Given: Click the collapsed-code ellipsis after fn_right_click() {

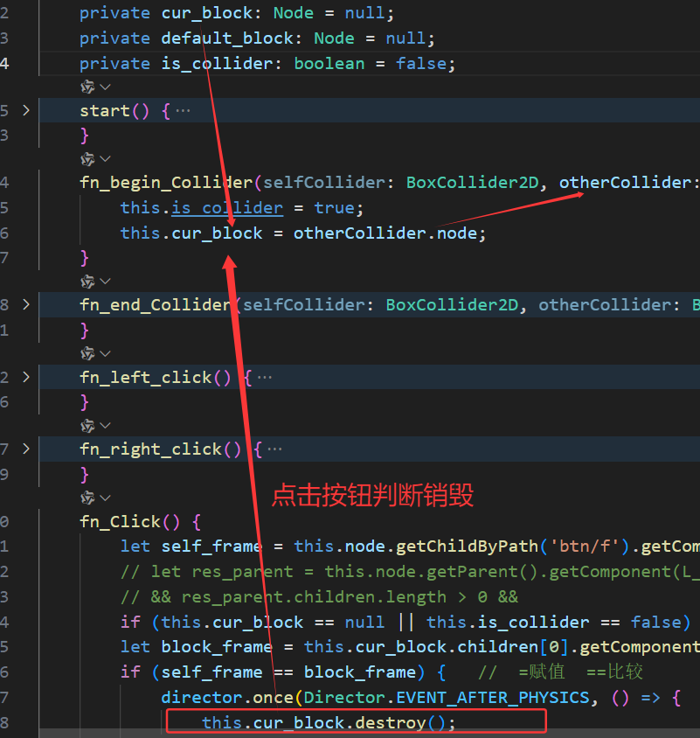Looking at the screenshot, I should pos(274,449).
